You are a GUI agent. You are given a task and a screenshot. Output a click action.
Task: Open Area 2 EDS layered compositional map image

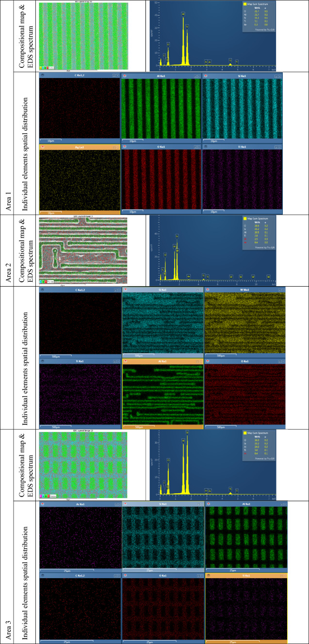83,251
